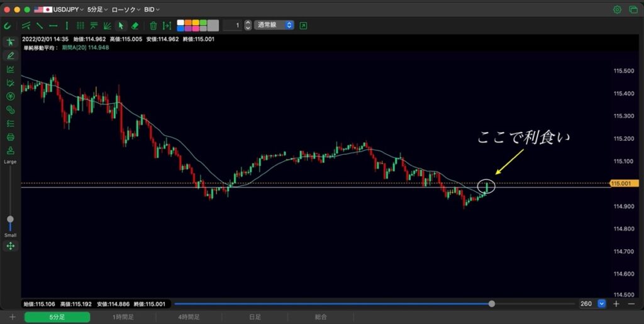Select the horizontal line tool
The width and height of the screenshot is (644, 324).
pos(53,25)
